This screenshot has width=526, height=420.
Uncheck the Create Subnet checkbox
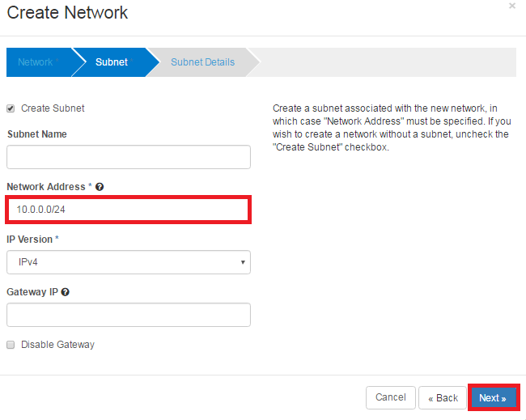(11, 108)
